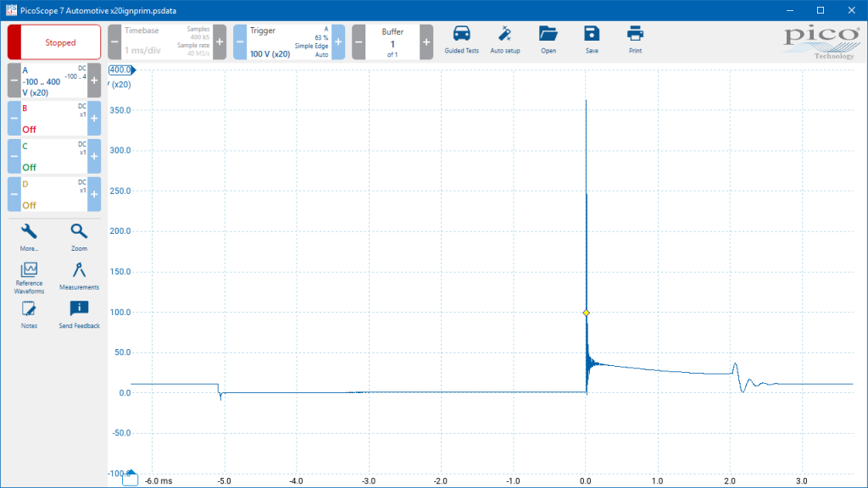Image resolution: width=868 pixels, height=488 pixels.
Task: Run Auto setup wand tool
Action: click(x=505, y=41)
